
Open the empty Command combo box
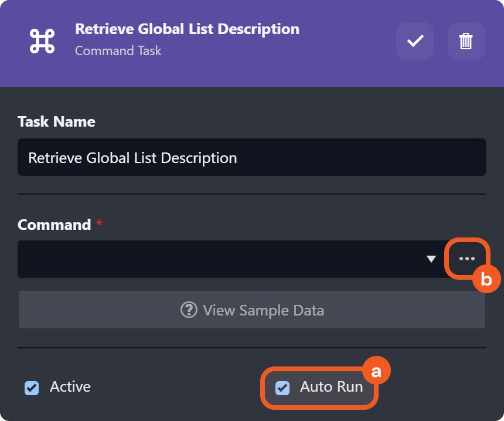[223, 259]
